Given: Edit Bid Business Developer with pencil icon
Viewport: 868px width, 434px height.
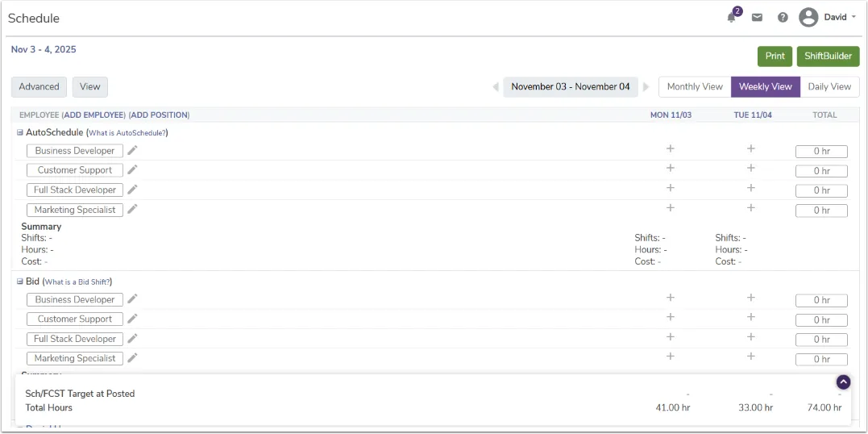Looking at the screenshot, I should point(131,298).
